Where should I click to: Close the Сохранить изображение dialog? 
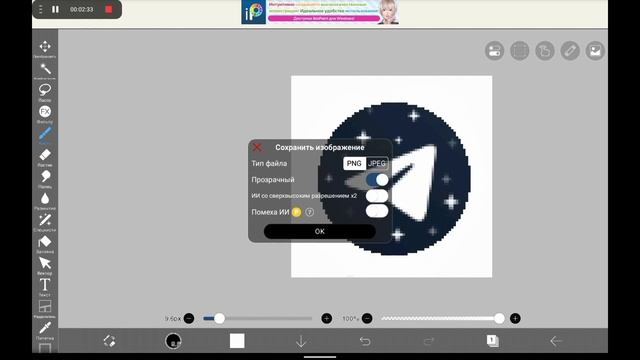257,147
